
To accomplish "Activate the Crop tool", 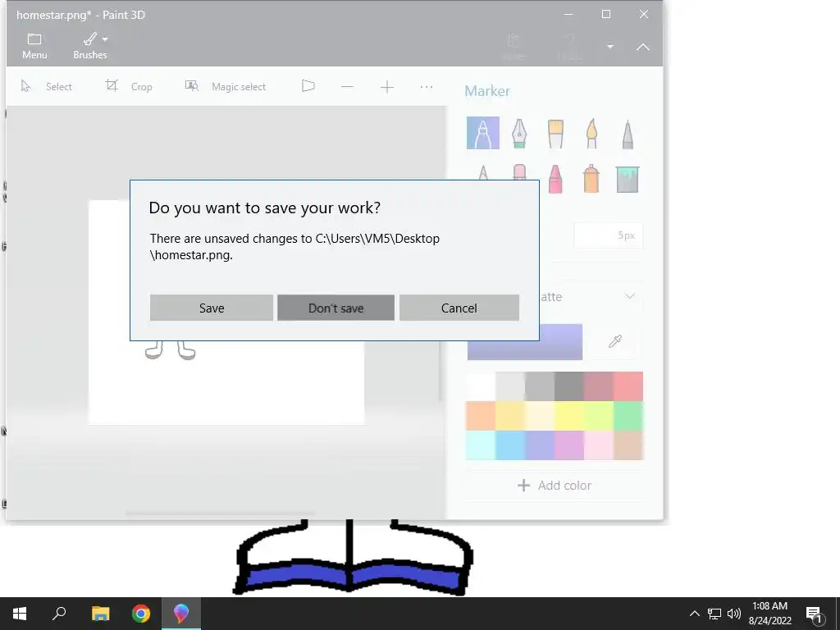I will coord(129,86).
